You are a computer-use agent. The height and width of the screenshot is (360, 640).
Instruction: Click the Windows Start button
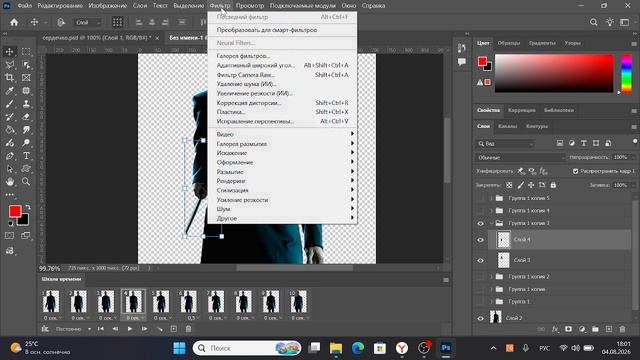coord(179,348)
